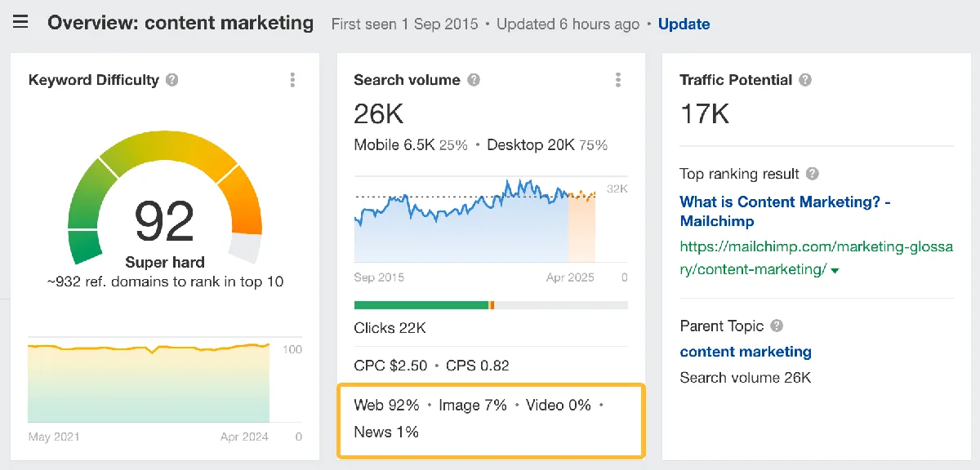The height and width of the screenshot is (470, 980).
Task: Click the 'Video 0%' search type share
Action: coord(559,405)
